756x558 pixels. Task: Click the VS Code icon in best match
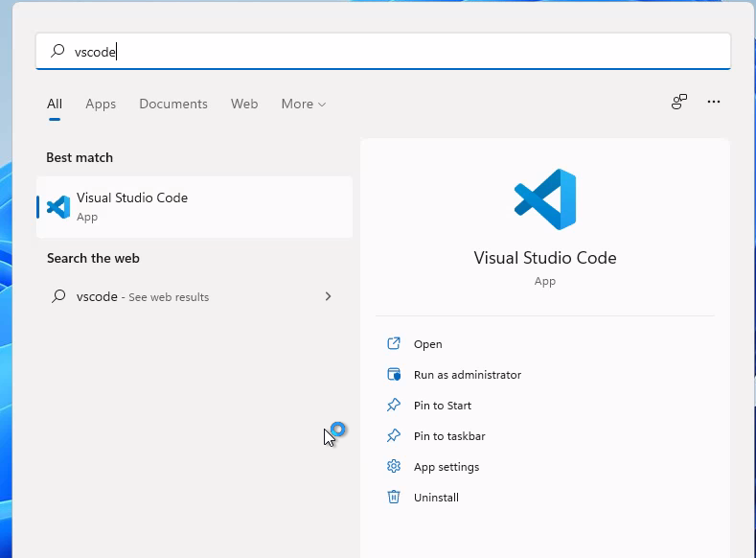58,207
